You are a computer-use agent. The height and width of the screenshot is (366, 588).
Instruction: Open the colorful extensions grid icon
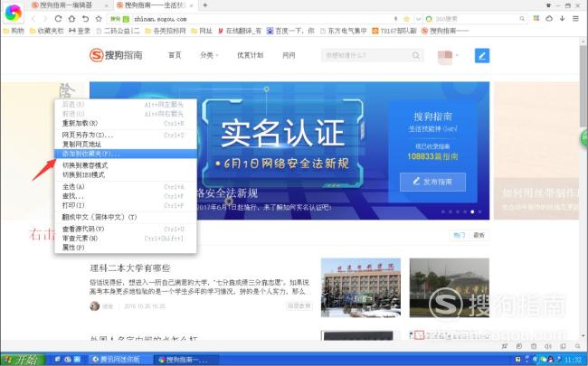(536, 18)
